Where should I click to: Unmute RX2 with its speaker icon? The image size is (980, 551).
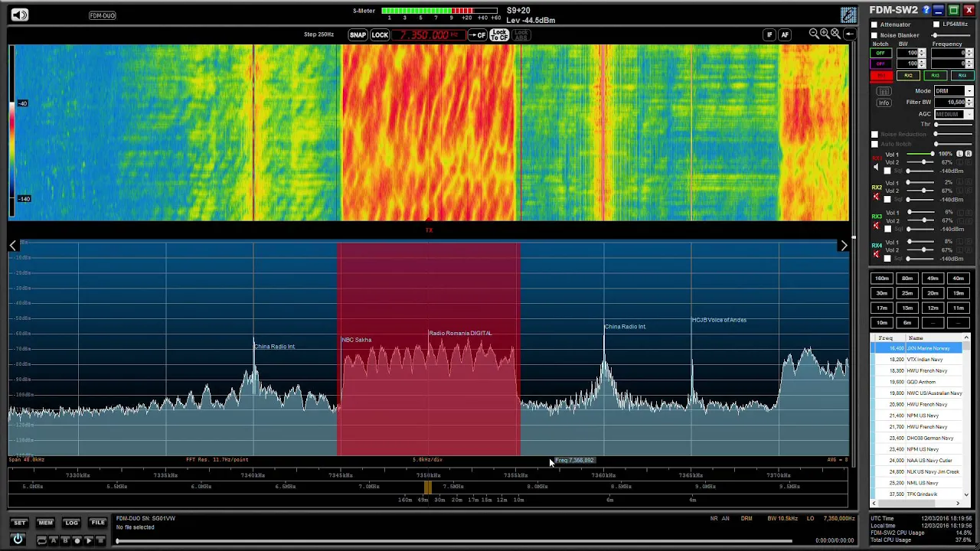876,196
